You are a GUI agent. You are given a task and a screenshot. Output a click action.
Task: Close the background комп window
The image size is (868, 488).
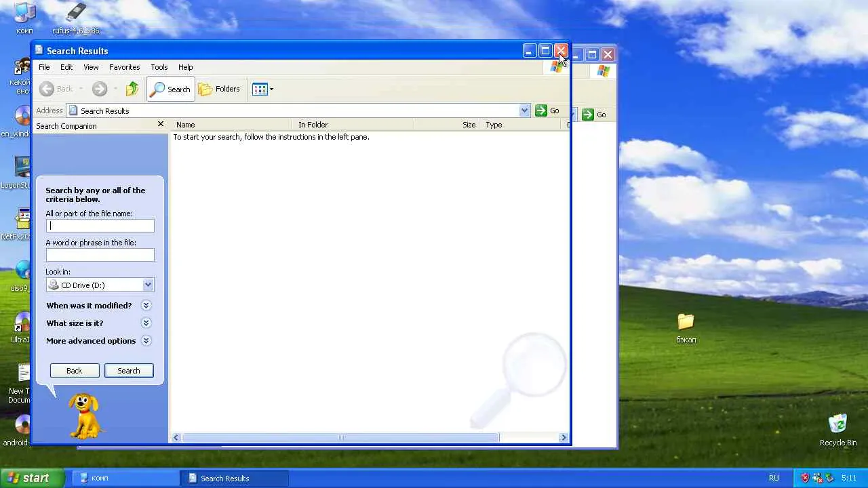pos(608,54)
